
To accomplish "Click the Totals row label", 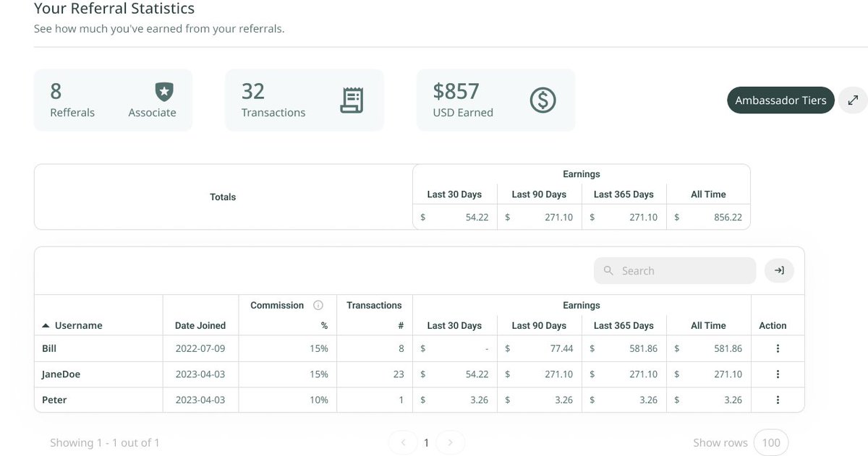I will click(x=223, y=197).
